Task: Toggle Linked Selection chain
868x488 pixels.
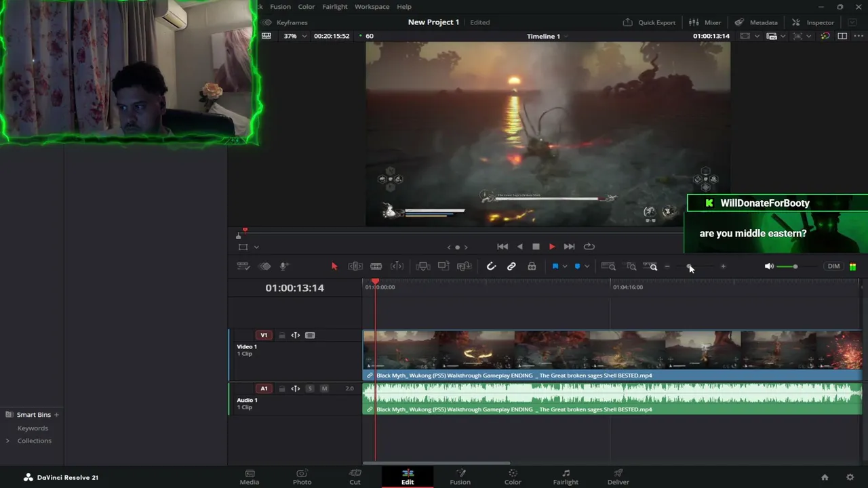Action: click(511, 266)
